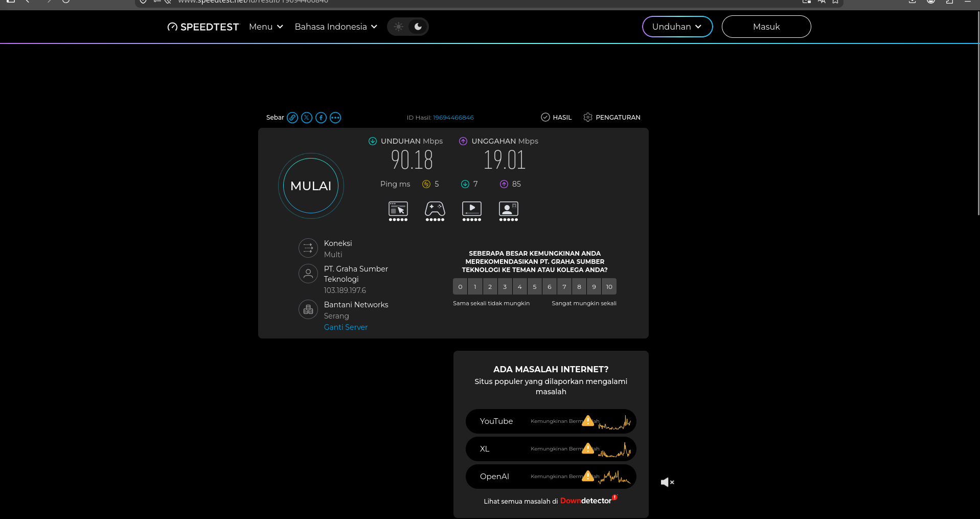Image resolution: width=980 pixels, height=519 pixels.
Task: Click the yellow idle ping icon
Action: [x=426, y=184]
